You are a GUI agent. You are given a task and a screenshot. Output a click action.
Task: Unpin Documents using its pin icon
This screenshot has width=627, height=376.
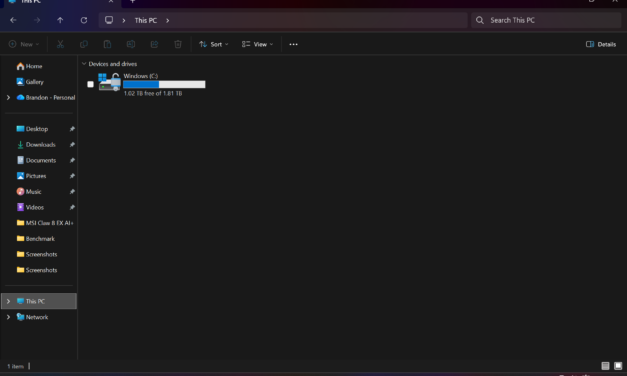(72, 160)
